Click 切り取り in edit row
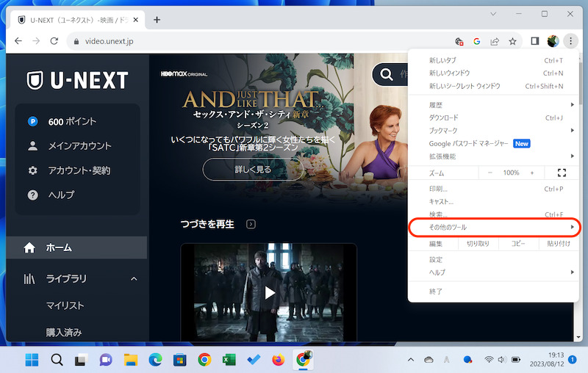This screenshot has width=588, height=373. point(478,244)
